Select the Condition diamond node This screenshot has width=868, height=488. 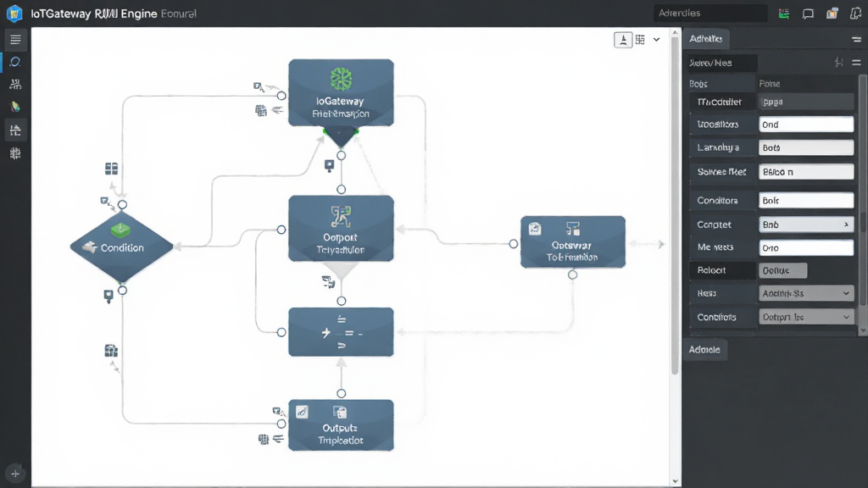(x=122, y=247)
